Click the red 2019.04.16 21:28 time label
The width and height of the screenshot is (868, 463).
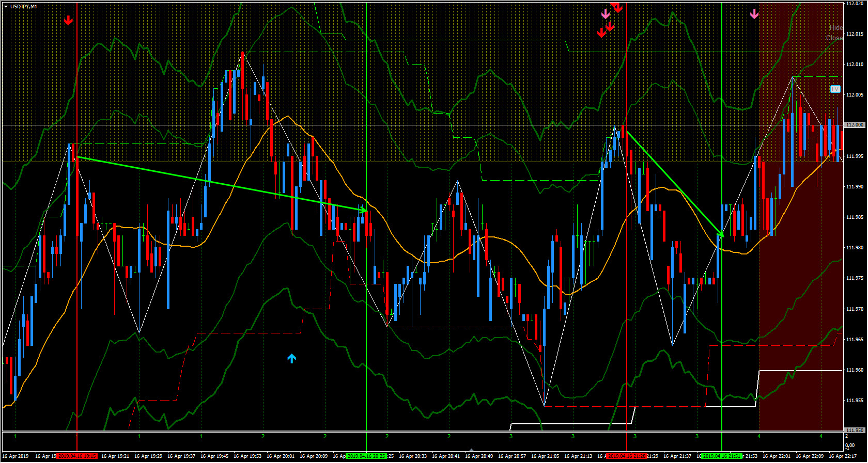tap(627, 456)
